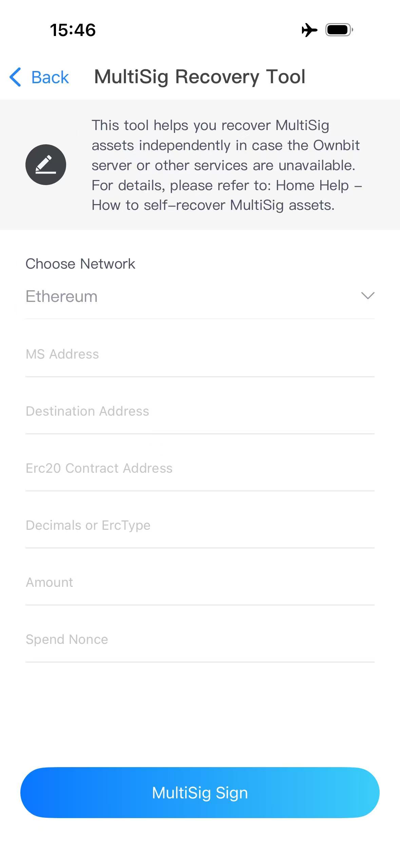
Task: Click the Spend Nonce field
Action: coord(199,639)
